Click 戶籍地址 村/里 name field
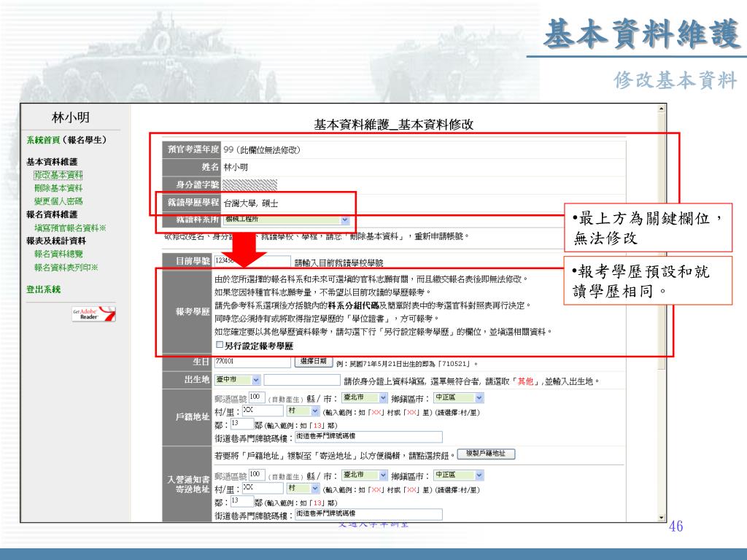 pos(263,411)
